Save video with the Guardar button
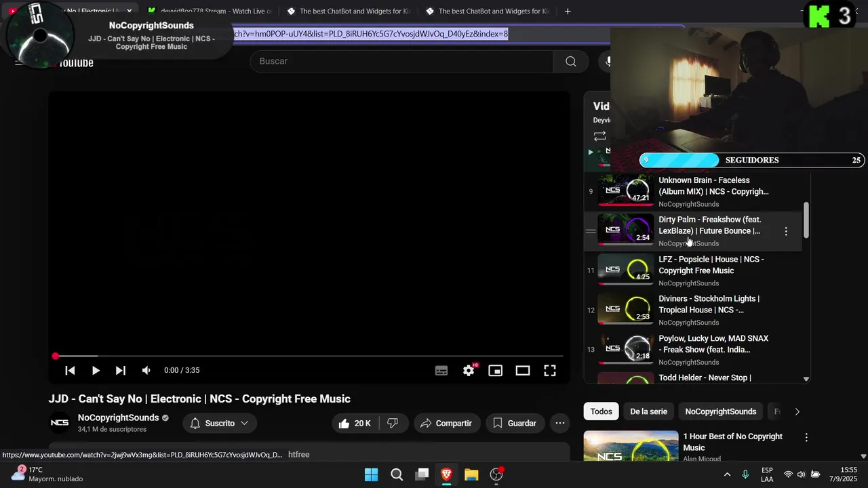This screenshot has height=488, width=868. pos(515,423)
